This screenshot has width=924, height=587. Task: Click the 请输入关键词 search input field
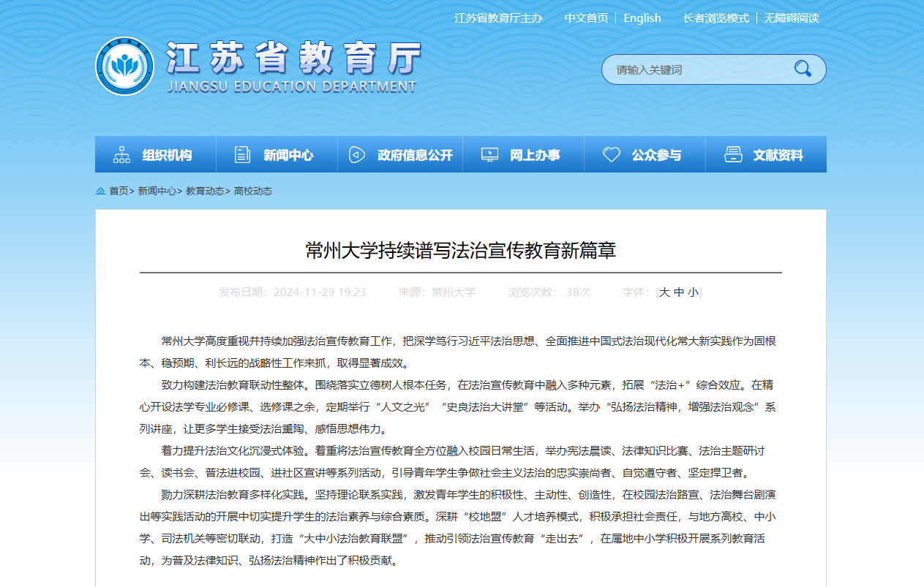coord(695,70)
